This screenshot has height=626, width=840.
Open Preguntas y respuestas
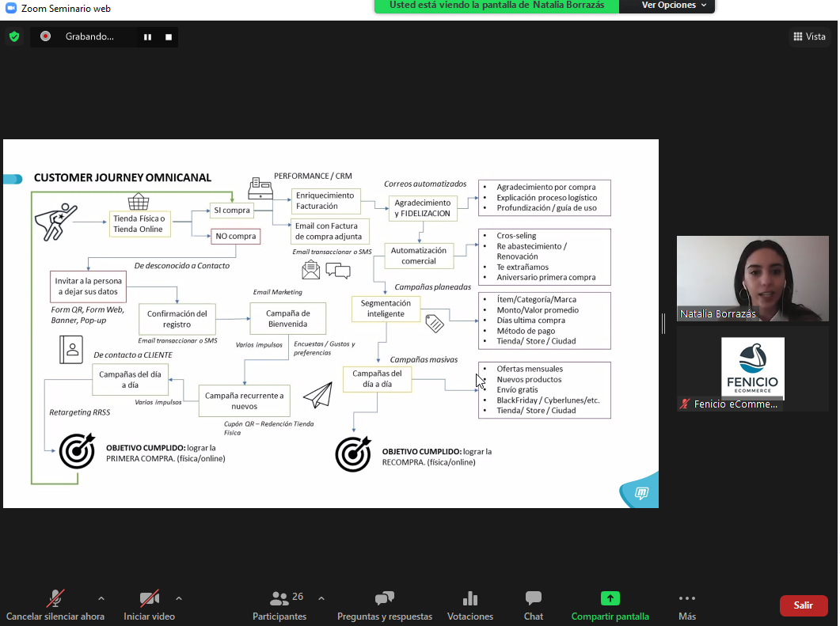(x=385, y=605)
